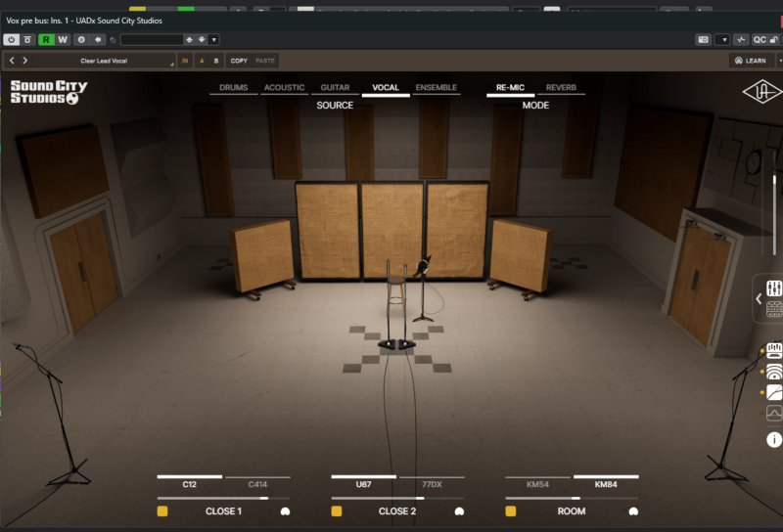
Task: Open the Clear Lead Vocal preset menu
Action: [x=104, y=61]
